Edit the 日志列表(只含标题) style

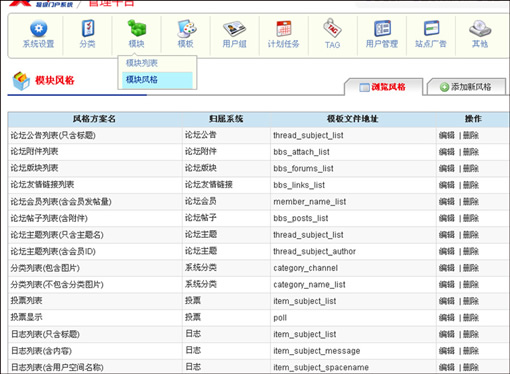click(447, 334)
